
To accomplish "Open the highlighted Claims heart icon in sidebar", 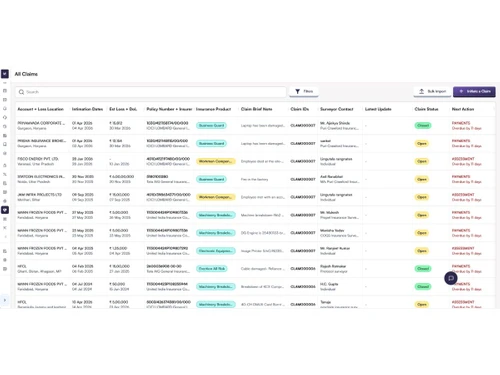I will (5, 210).
